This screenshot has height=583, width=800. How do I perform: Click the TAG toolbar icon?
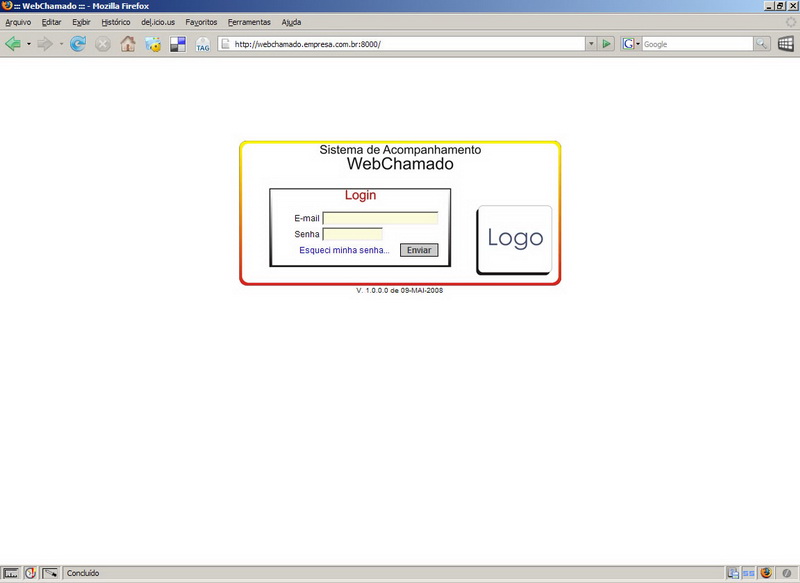coord(203,45)
